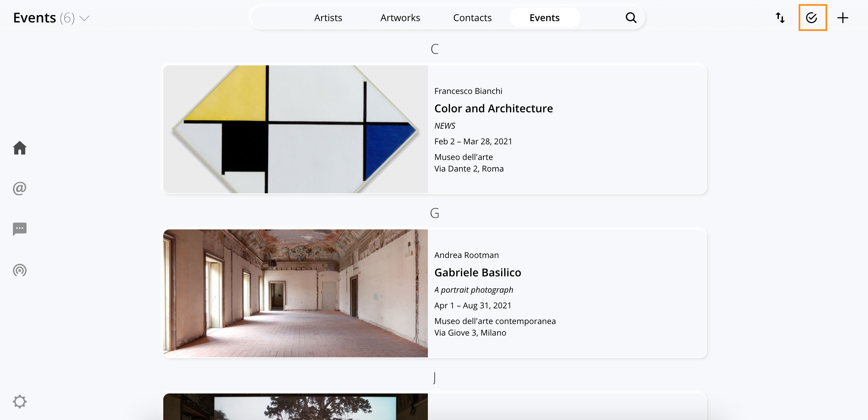Open the Color and Architecture event title
Viewport: 868px width, 420px height.
[x=494, y=108]
